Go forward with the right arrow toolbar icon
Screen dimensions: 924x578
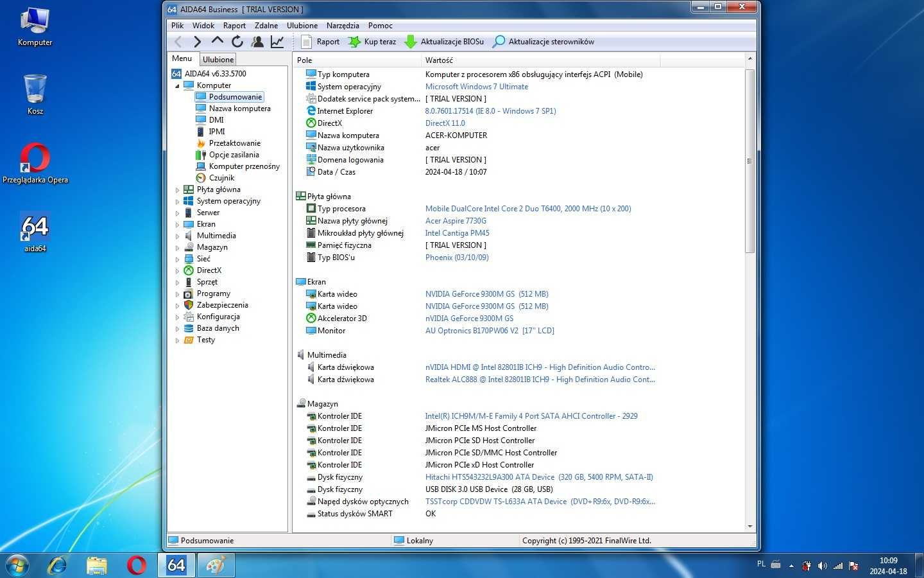pyautogui.click(x=197, y=42)
